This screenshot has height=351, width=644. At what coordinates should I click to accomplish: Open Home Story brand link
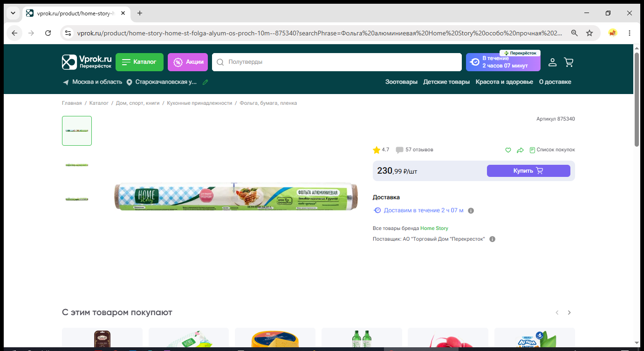click(x=434, y=228)
